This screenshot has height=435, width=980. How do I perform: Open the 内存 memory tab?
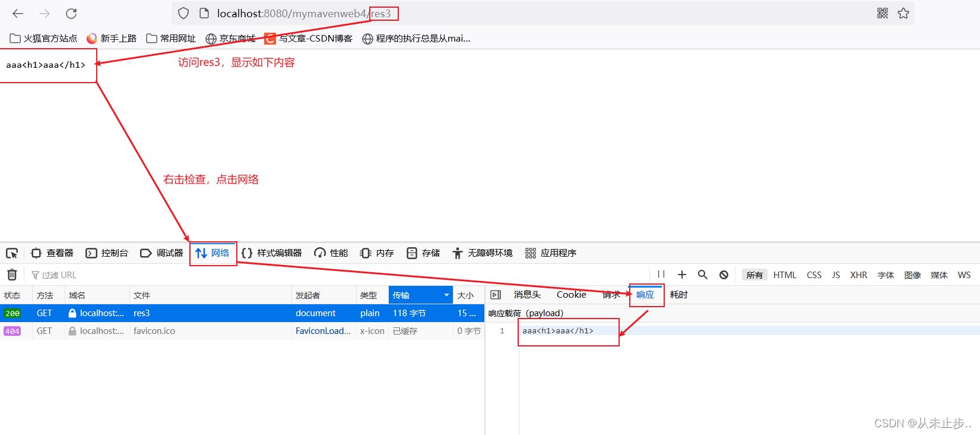point(377,253)
